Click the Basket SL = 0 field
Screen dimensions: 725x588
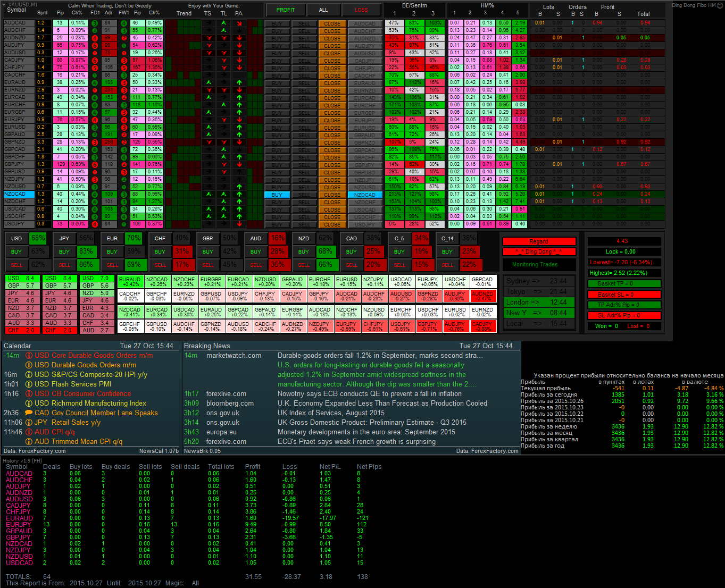(x=625, y=295)
